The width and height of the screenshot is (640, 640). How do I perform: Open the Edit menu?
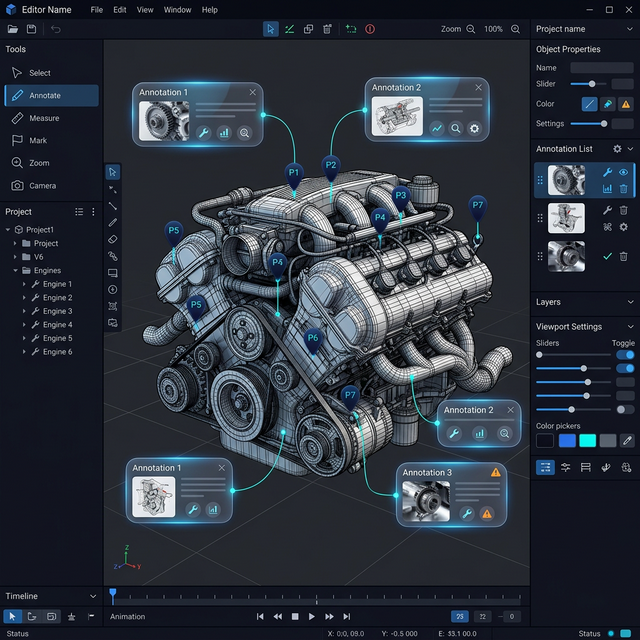tap(120, 10)
